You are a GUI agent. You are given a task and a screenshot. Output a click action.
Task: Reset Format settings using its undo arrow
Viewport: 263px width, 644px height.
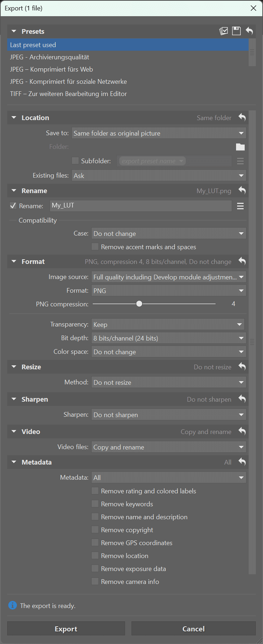click(x=242, y=261)
